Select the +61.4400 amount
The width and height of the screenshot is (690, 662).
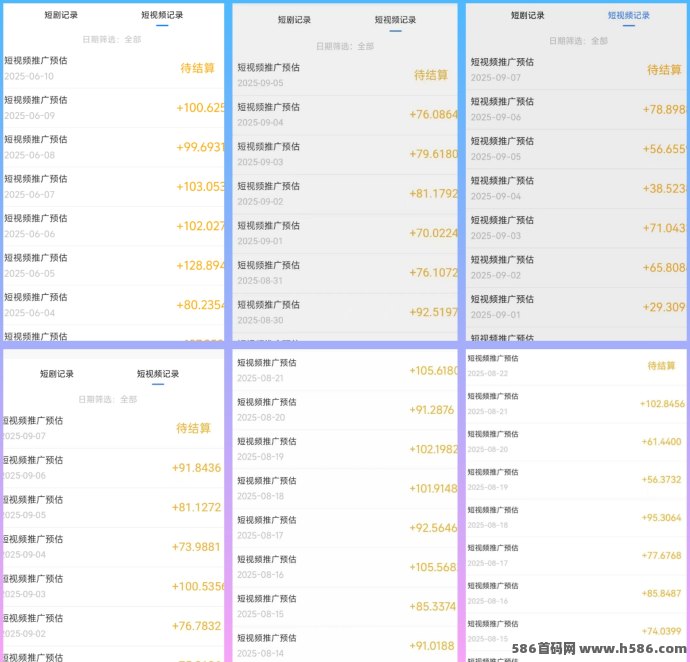661,441
